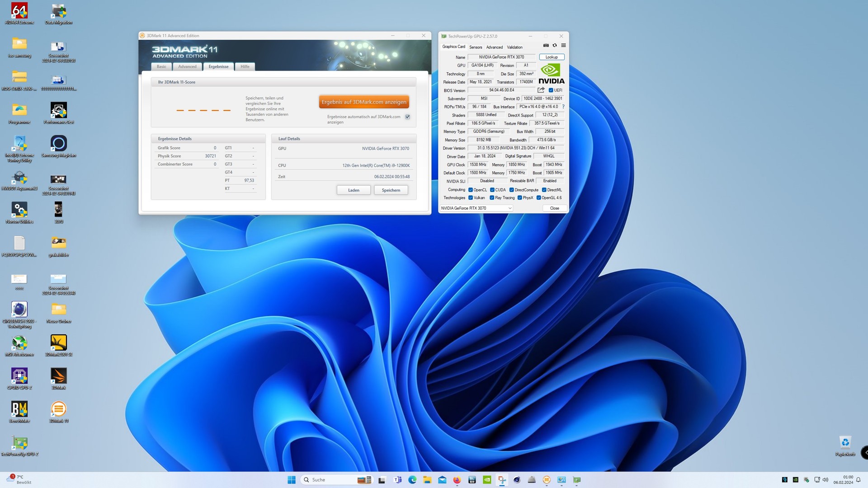Toggle the PhysX checkbox
This screenshot has width=868, height=488.
520,198
